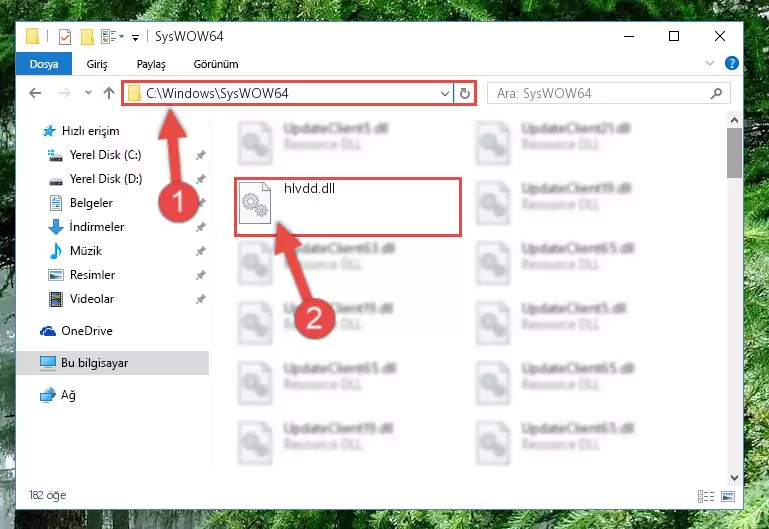Viewport: 769px width, 529px height.
Task: Switch to the Görünüm ribbon tab
Action: tap(216, 64)
